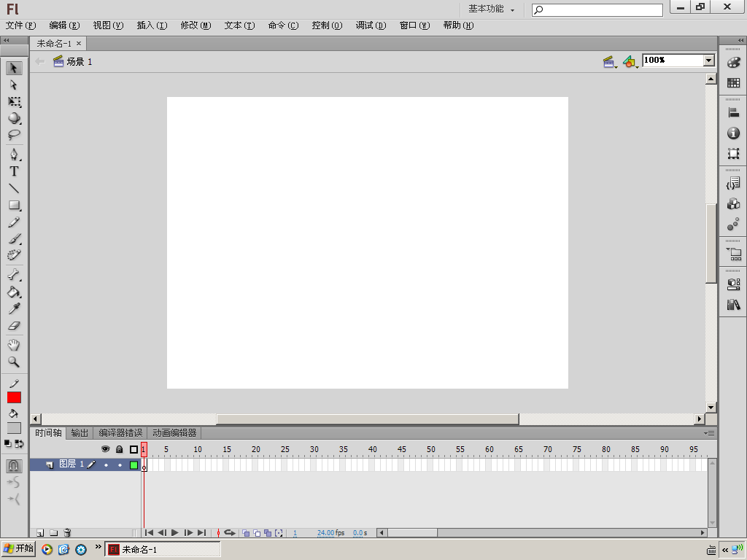Open the Motion Presets panel icon
The image size is (747, 560).
coord(734,225)
